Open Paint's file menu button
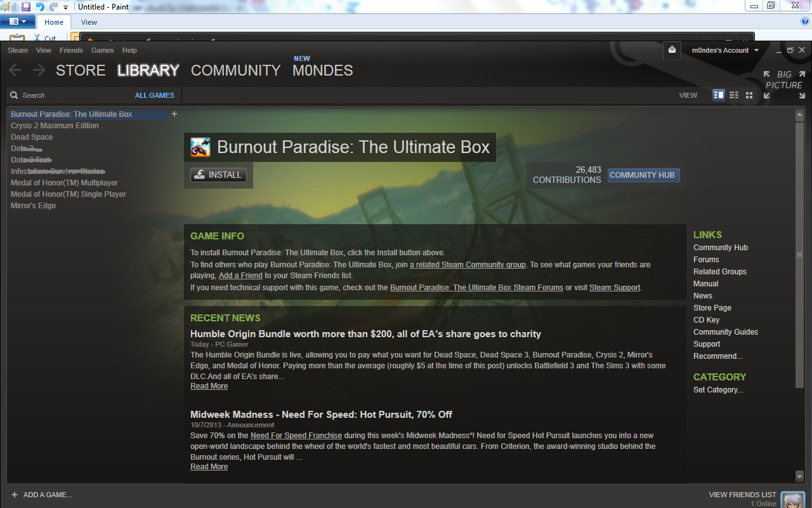Screen dimensions: 812x508 click(18, 22)
